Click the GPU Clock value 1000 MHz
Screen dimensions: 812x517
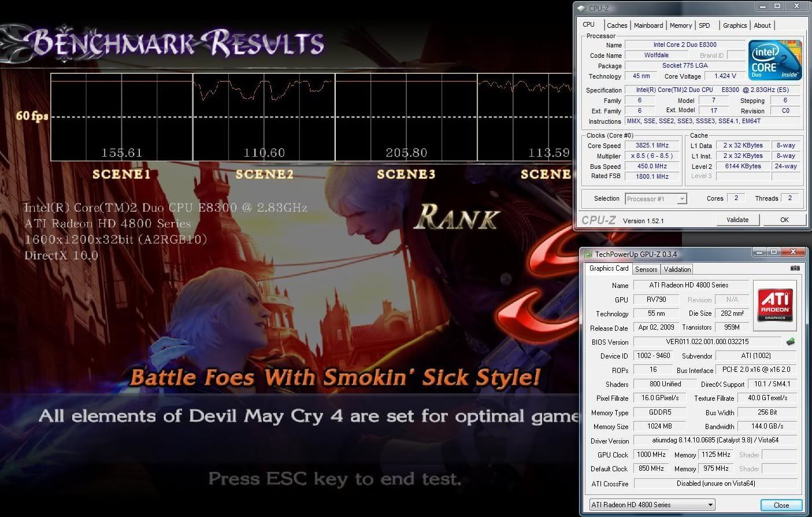click(x=651, y=455)
